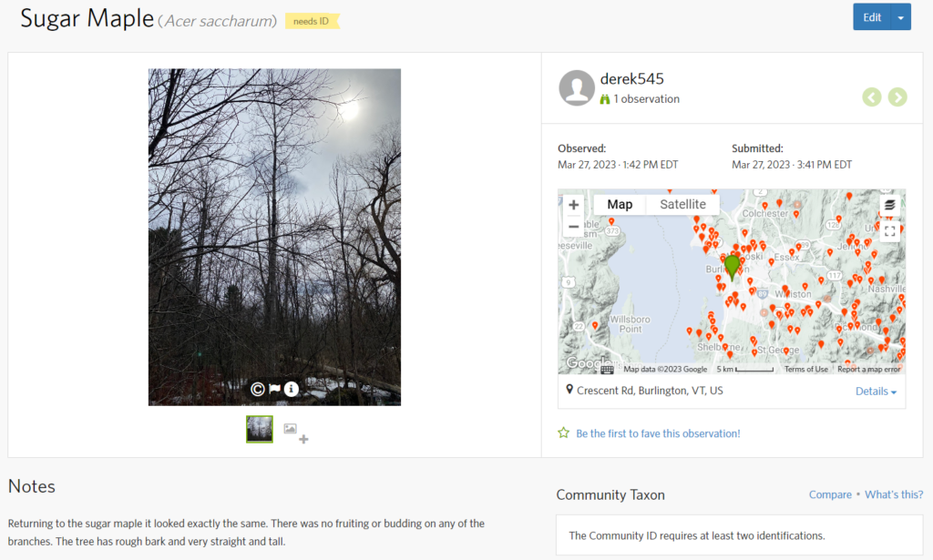The width and height of the screenshot is (933, 560).
Task: Open the Edit button's dropdown arrow
Action: point(901,17)
